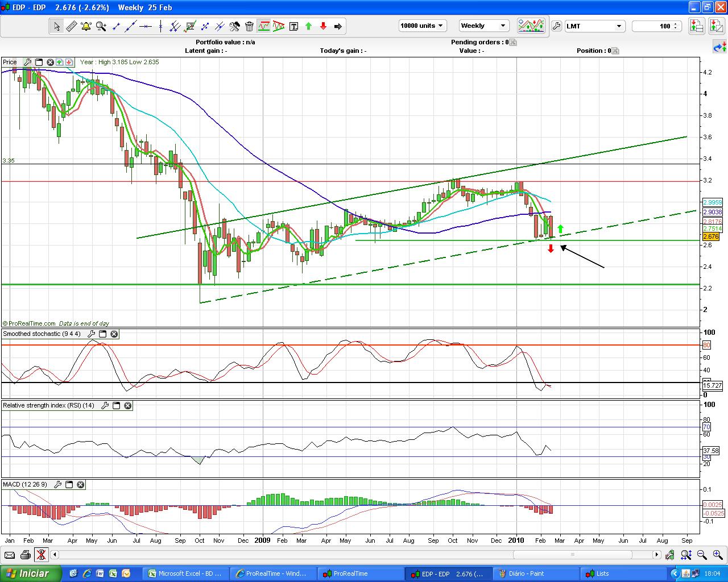Click the printer icon at bottom left
Viewport: 728px width, 582px height.
click(x=25, y=555)
